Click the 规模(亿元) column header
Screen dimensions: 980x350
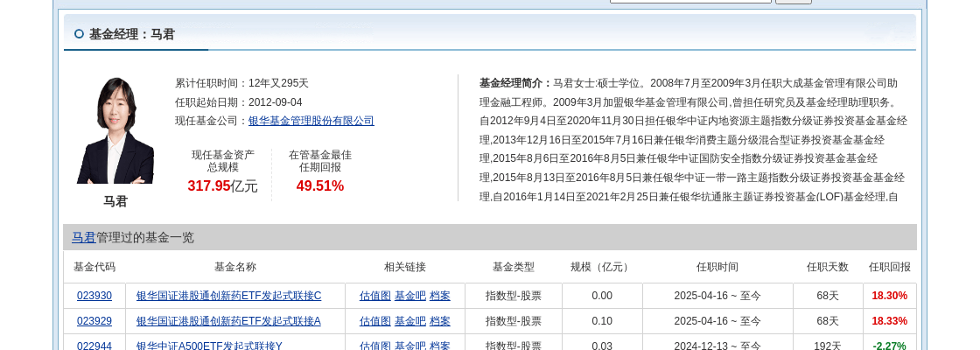point(601,267)
